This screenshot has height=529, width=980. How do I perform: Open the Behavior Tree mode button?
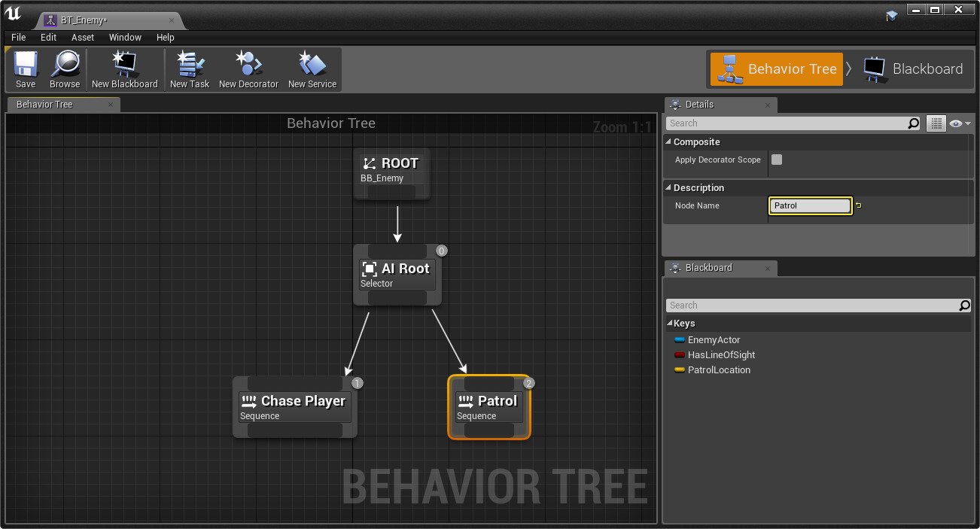coord(775,68)
